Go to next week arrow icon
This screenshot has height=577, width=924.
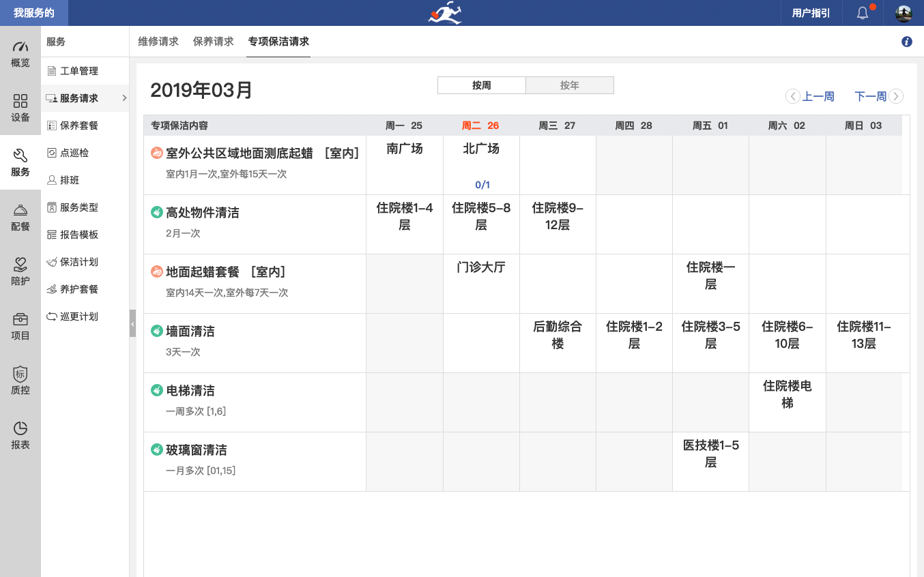(x=897, y=96)
